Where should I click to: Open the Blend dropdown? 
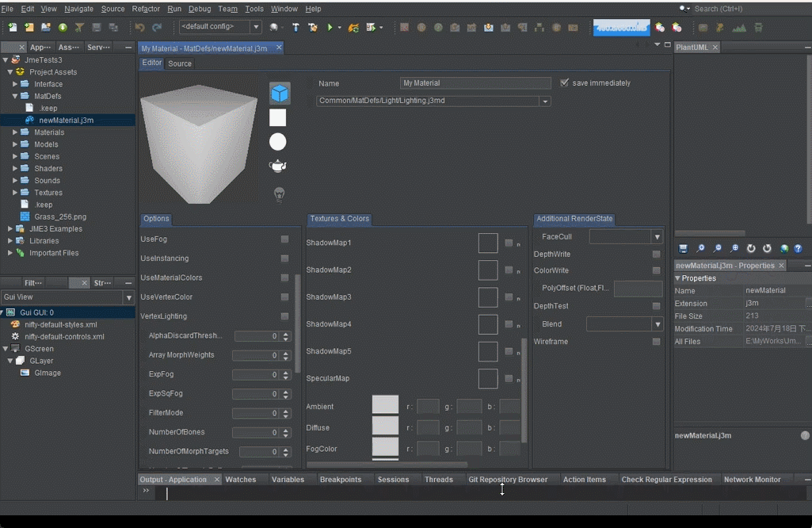pos(658,324)
